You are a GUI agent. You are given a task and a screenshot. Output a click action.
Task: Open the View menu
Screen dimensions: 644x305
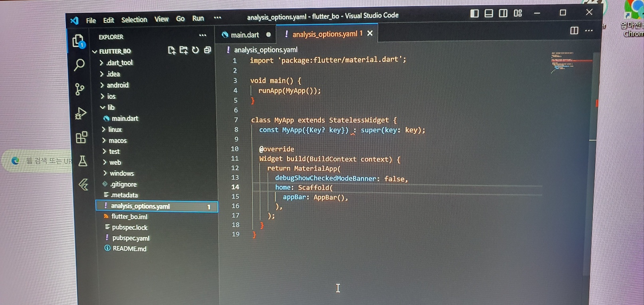(161, 19)
